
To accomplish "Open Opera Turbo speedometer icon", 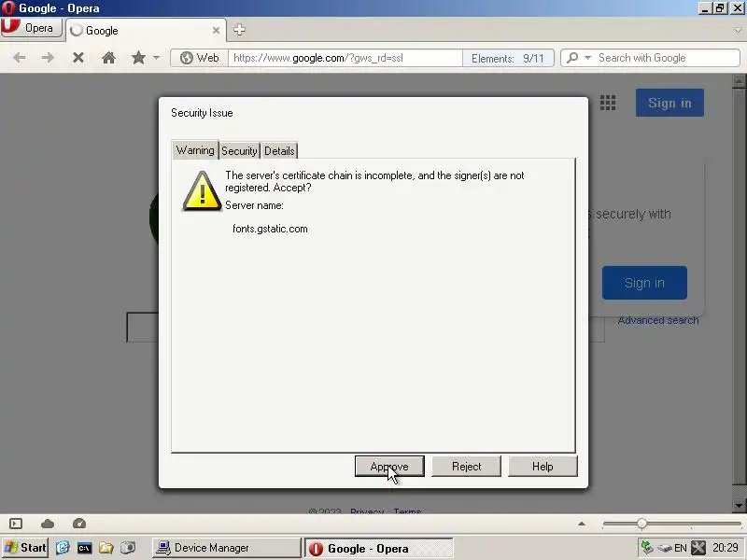I will tap(79, 524).
